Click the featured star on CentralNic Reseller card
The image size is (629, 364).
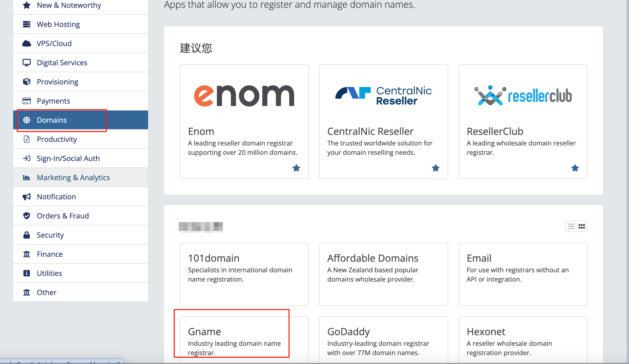pos(436,168)
